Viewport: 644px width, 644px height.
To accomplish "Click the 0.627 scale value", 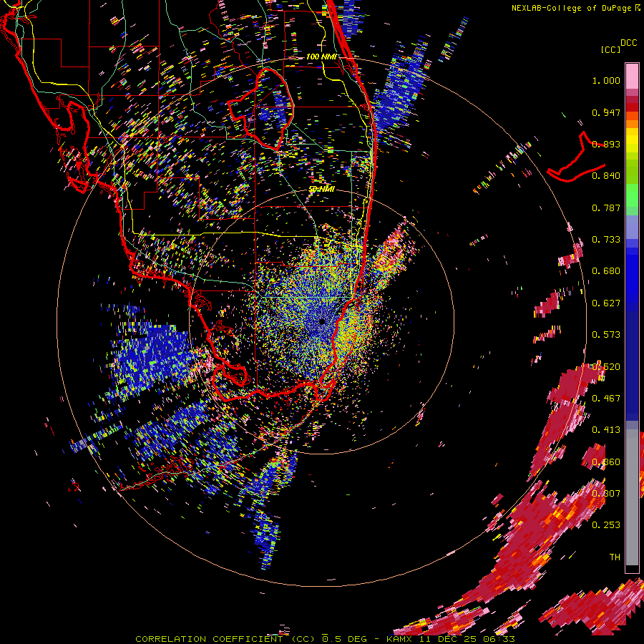I will click(606, 303).
